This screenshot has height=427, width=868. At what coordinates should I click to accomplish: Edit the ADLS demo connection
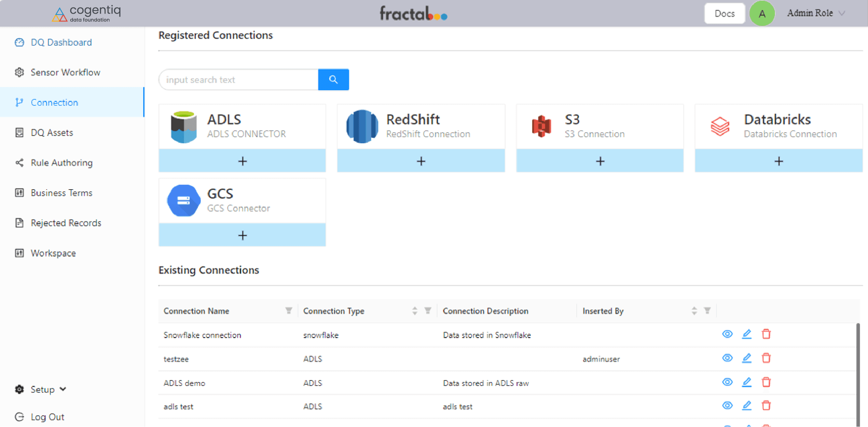(747, 382)
